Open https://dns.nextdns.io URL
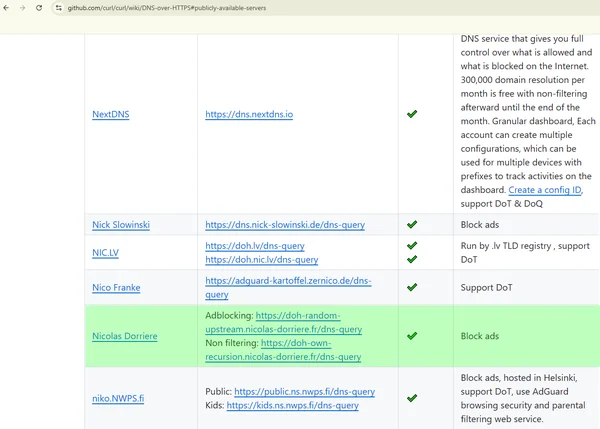Viewport: 600px width, 429px height. [x=249, y=114]
